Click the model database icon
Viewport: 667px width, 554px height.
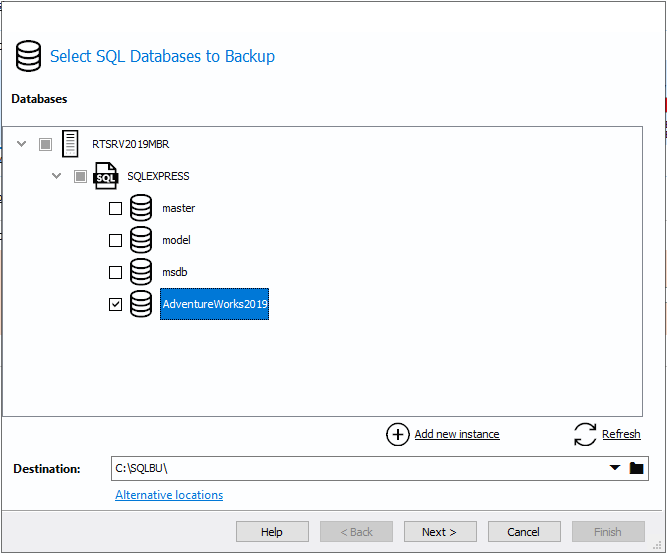pyautogui.click(x=141, y=240)
